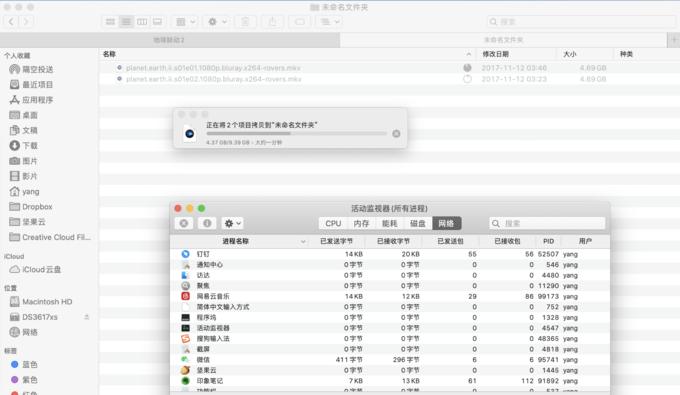Click the Finder edit tags icon
Viewport: 680px width, 395px height.
pos(300,21)
